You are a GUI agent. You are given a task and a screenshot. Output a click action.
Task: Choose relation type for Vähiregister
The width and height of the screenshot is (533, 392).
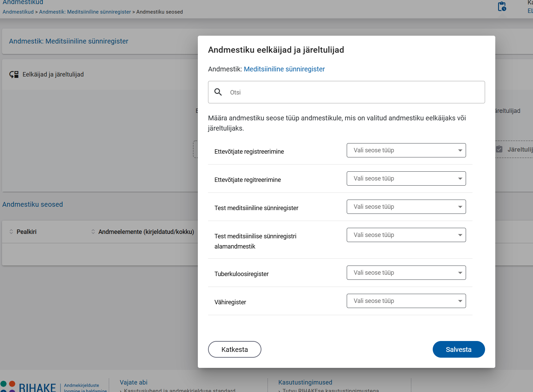click(x=406, y=301)
